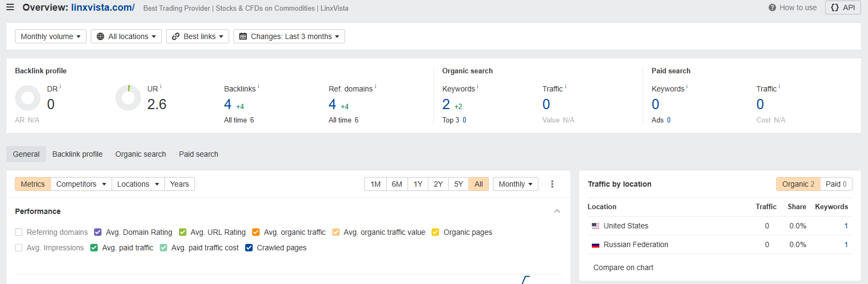This screenshot has height=284, width=868.
Task: Click the UR donut chart
Action: point(128,98)
